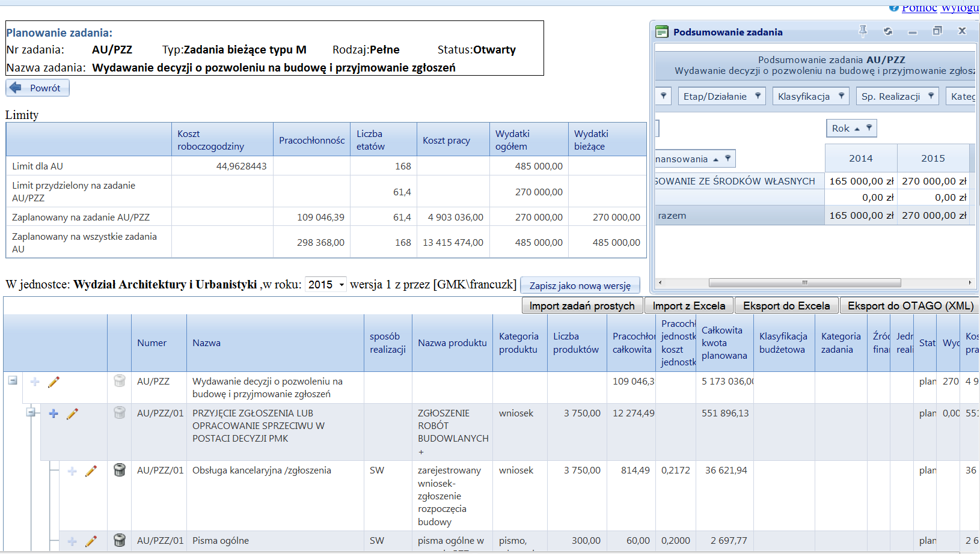Refresh the Podsumowanie zadania panel
Viewport: 980px width, 554px height.
(x=888, y=31)
